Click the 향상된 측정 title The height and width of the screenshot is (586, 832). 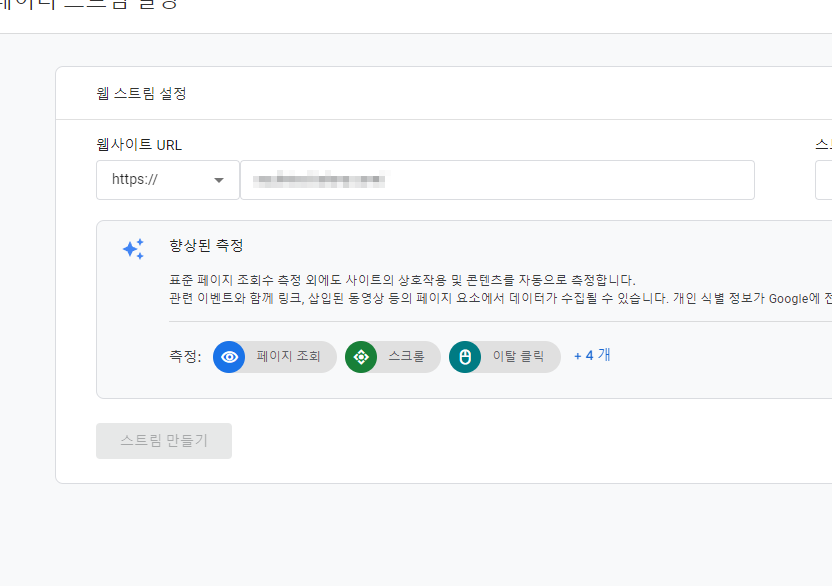(206, 246)
